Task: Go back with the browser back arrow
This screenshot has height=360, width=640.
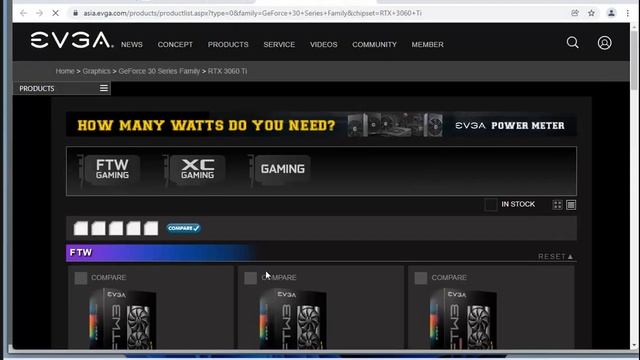Action: coord(23,13)
